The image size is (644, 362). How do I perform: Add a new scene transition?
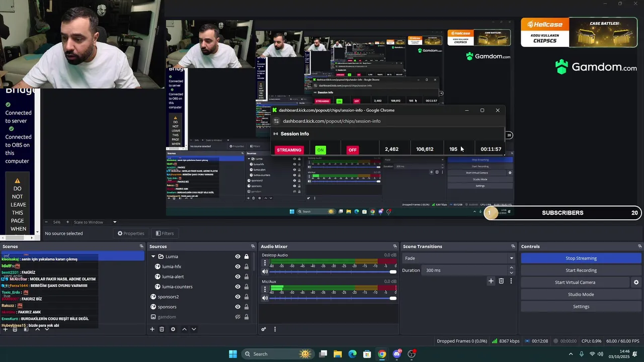pyautogui.click(x=491, y=281)
